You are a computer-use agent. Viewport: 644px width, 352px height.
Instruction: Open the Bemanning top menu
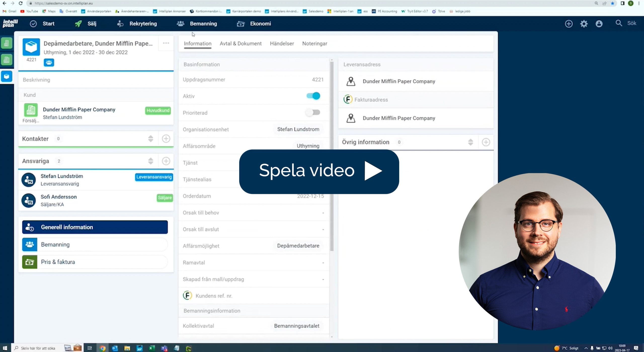click(203, 24)
